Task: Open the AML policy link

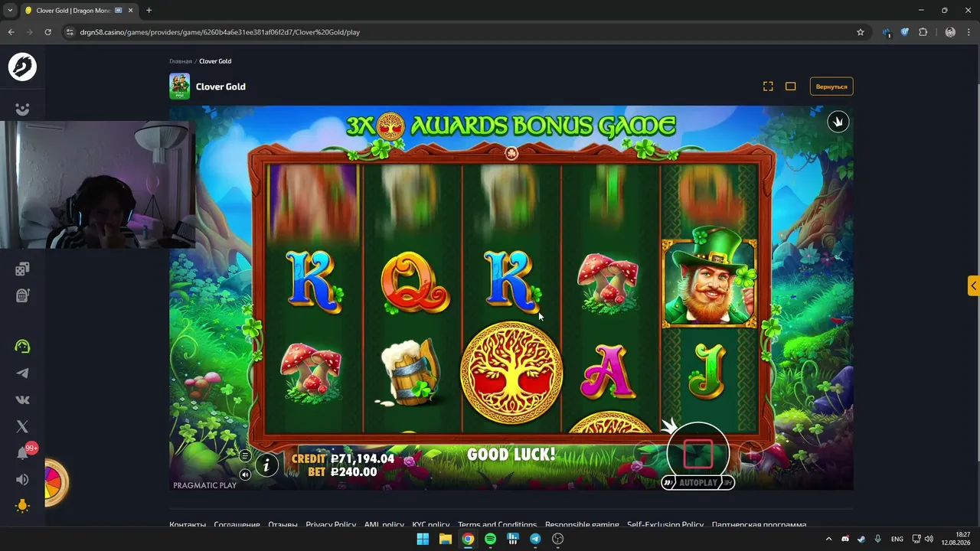Action: pos(384,525)
